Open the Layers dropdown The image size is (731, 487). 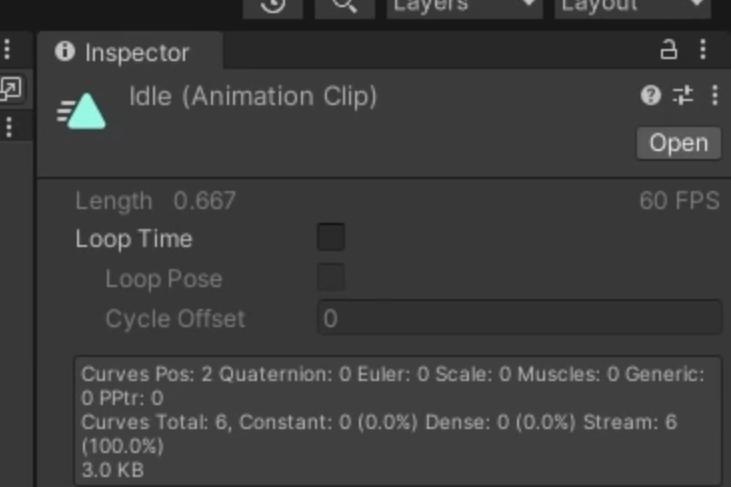[x=463, y=7]
